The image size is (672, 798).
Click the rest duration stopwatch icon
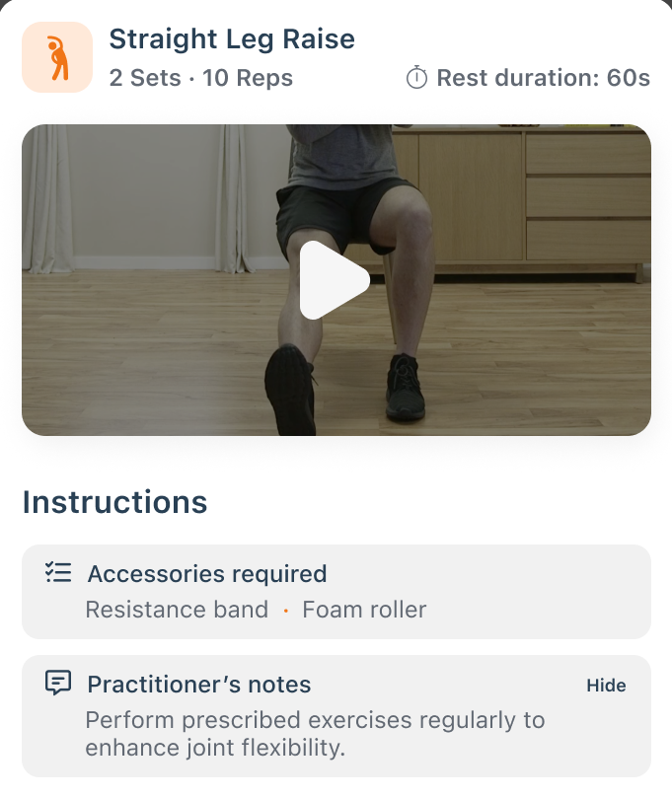[x=416, y=78]
